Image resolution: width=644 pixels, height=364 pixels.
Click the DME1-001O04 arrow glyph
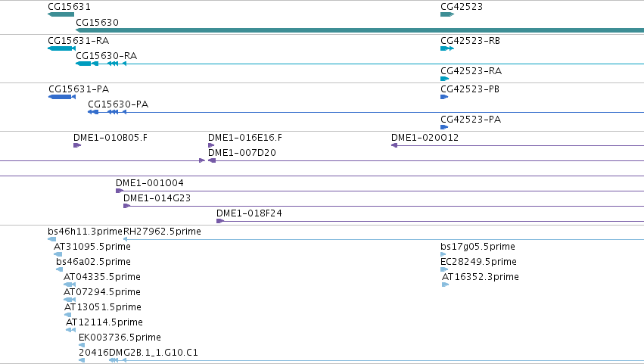pyautogui.click(x=120, y=191)
